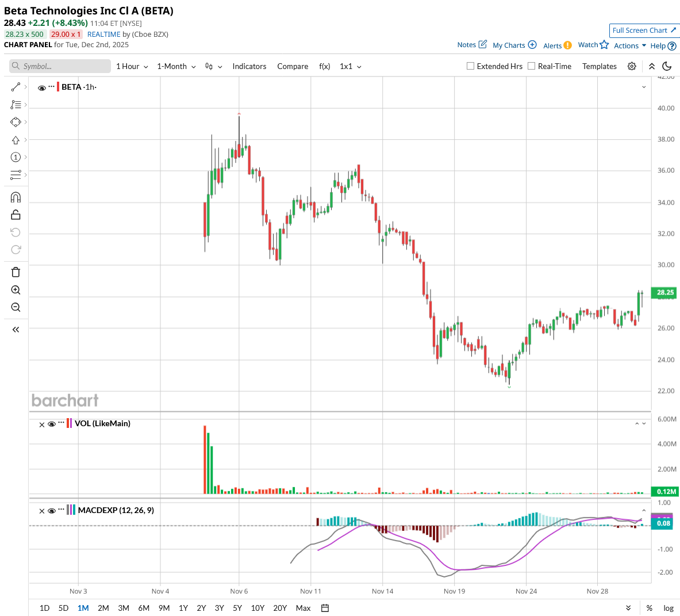This screenshot has width=680, height=616.
Task: Open the Compare menu
Action: (293, 66)
